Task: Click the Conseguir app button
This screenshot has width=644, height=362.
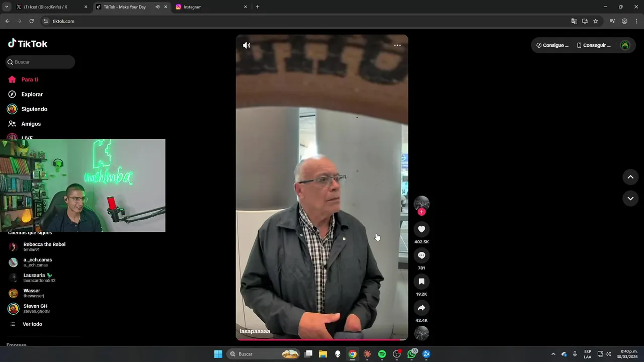Action: (594, 45)
